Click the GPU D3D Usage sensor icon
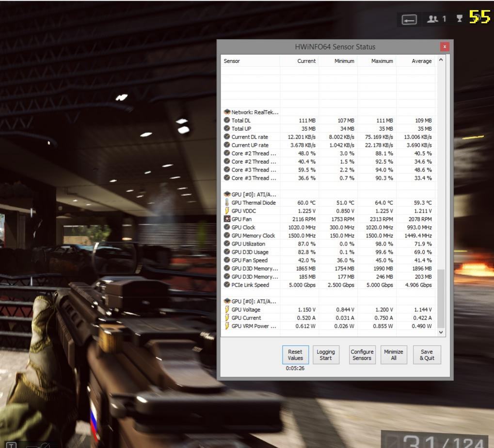Screen dimensions: 494x448 click(226, 251)
